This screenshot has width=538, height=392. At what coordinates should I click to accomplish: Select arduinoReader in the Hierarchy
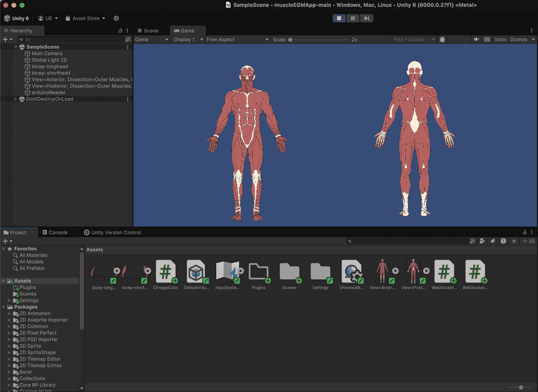click(48, 92)
